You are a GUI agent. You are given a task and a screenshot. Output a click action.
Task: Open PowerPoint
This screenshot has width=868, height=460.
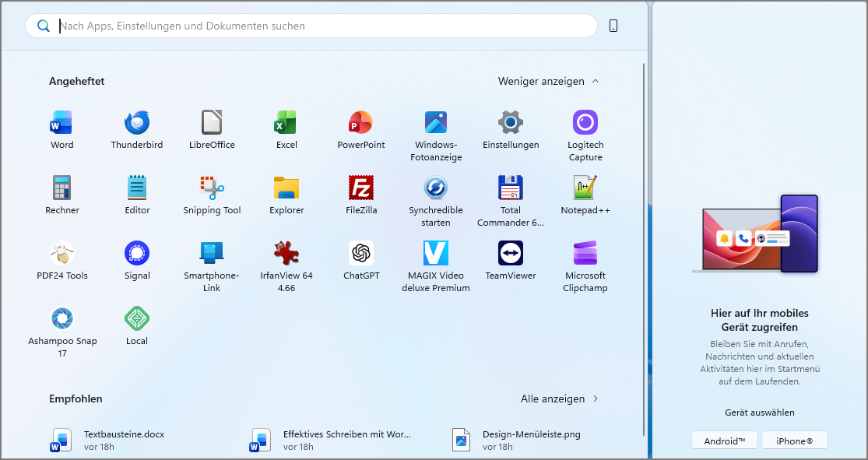360,128
